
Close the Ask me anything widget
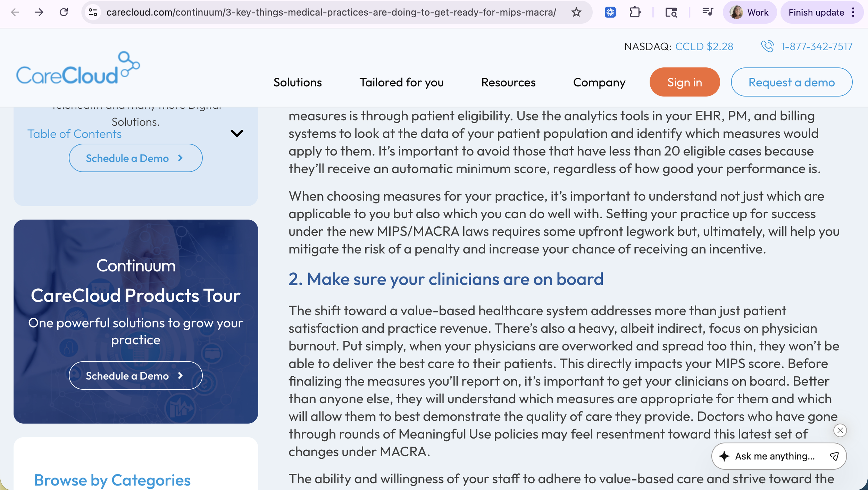840,431
